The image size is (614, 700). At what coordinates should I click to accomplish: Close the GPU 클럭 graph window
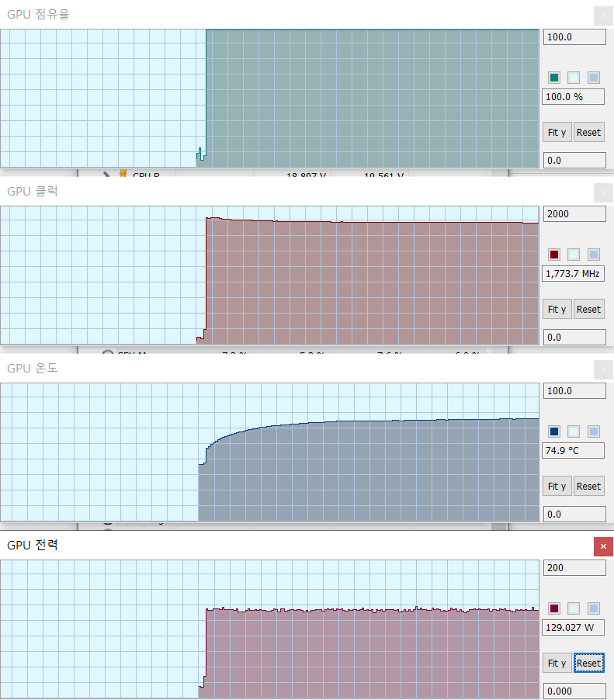pos(603,192)
